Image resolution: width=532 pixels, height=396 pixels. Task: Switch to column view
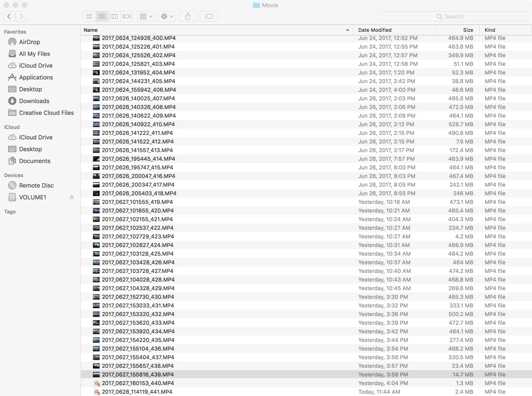point(114,16)
